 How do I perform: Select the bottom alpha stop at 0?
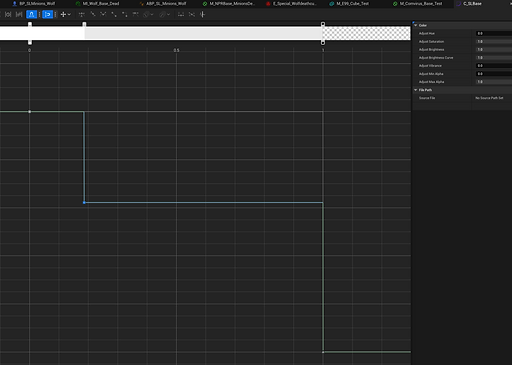pos(30,42)
